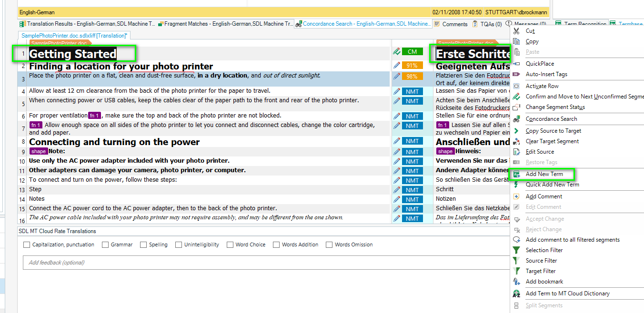Select the SamplePhotoPrinter.doc.sdlxliff document tab

click(x=74, y=36)
